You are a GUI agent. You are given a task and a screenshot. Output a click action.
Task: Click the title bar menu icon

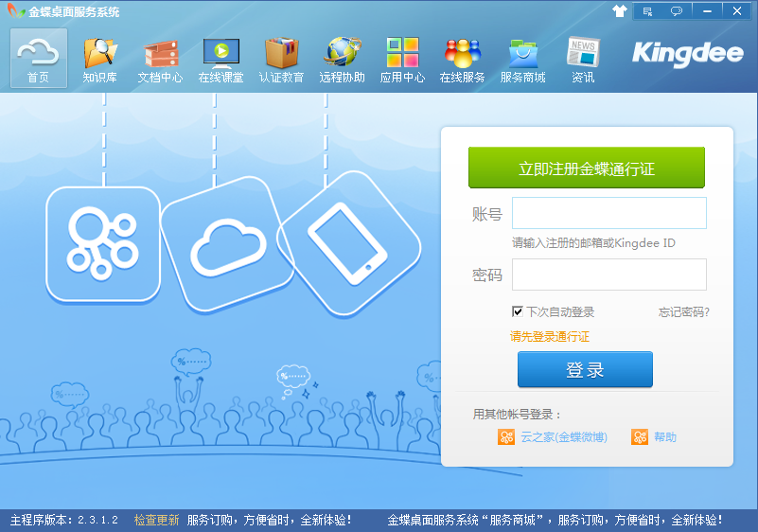[x=648, y=11]
